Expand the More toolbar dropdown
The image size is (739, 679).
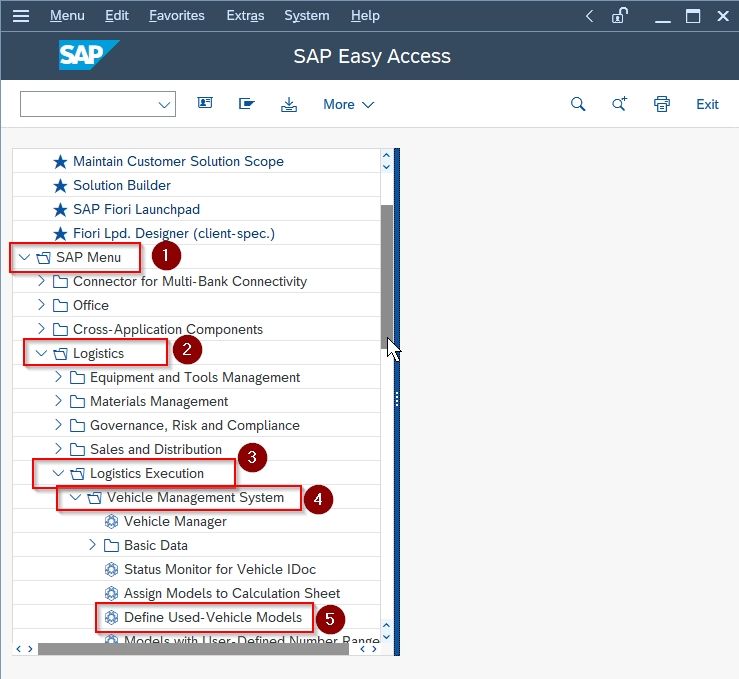[348, 104]
